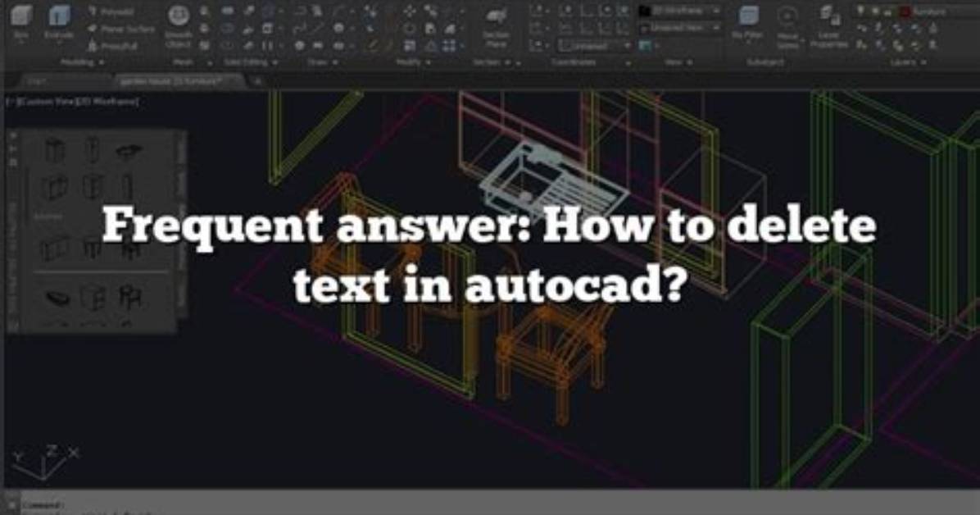Click the Custom View viewport label
Image resolution: width=980 pixels, height=515 pixels.
47,102
